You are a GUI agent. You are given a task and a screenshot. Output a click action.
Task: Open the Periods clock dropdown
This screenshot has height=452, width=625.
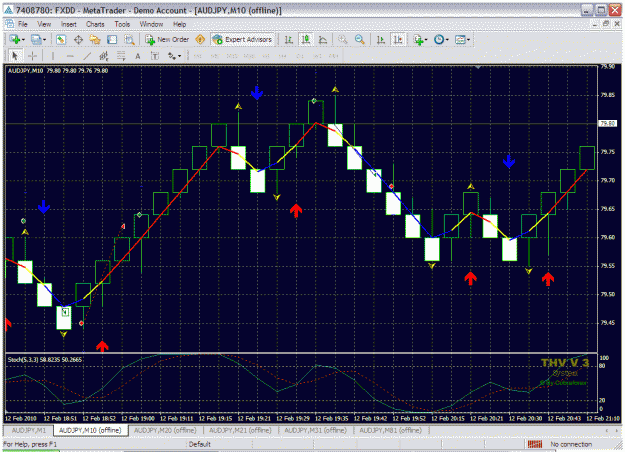(441, 39)
